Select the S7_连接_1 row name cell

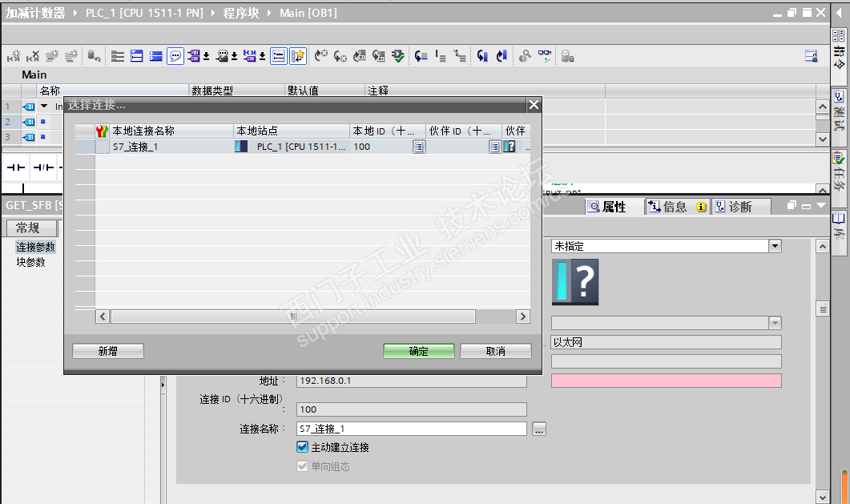[x=172, y=147]
